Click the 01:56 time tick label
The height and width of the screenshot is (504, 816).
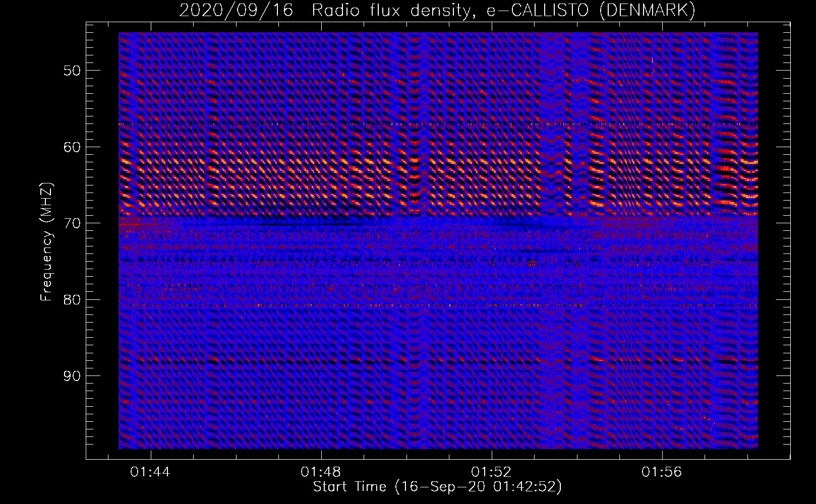tap(662, 472)
